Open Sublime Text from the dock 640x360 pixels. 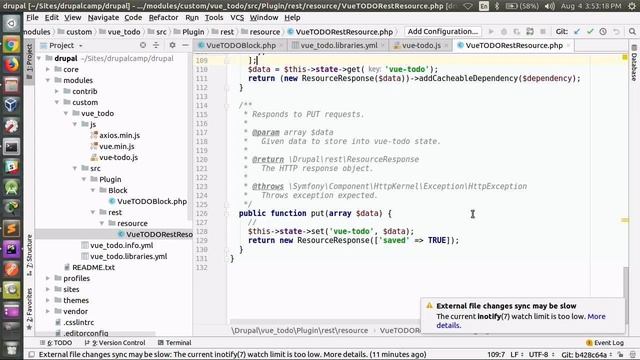(11, 229)
